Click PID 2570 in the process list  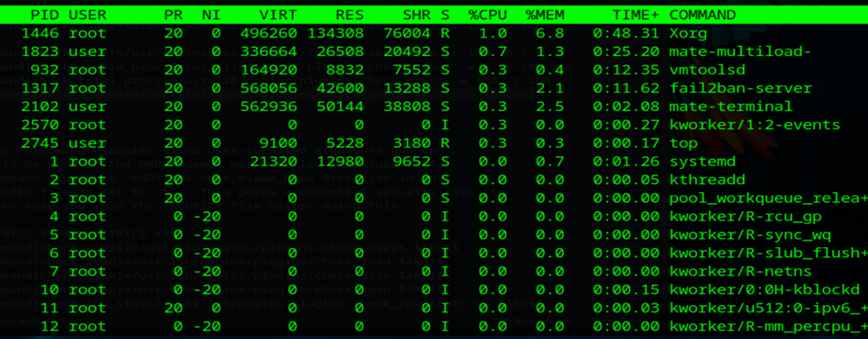point(39,125)
